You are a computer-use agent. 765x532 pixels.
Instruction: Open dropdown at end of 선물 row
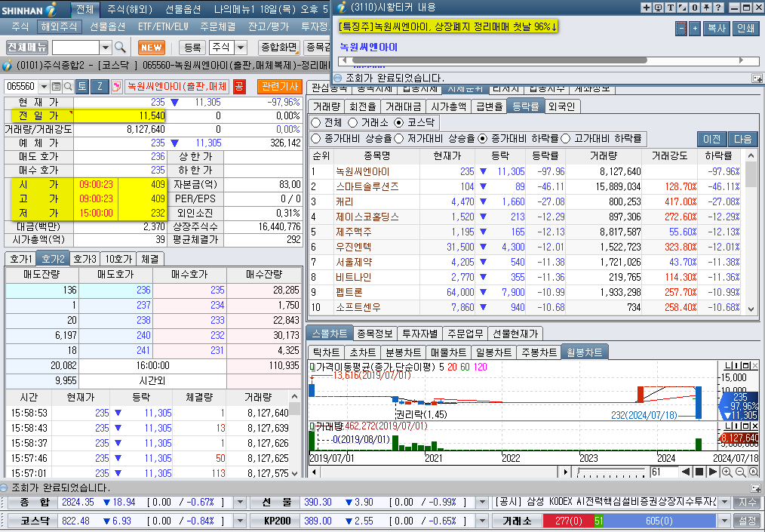tap(482, 503)
